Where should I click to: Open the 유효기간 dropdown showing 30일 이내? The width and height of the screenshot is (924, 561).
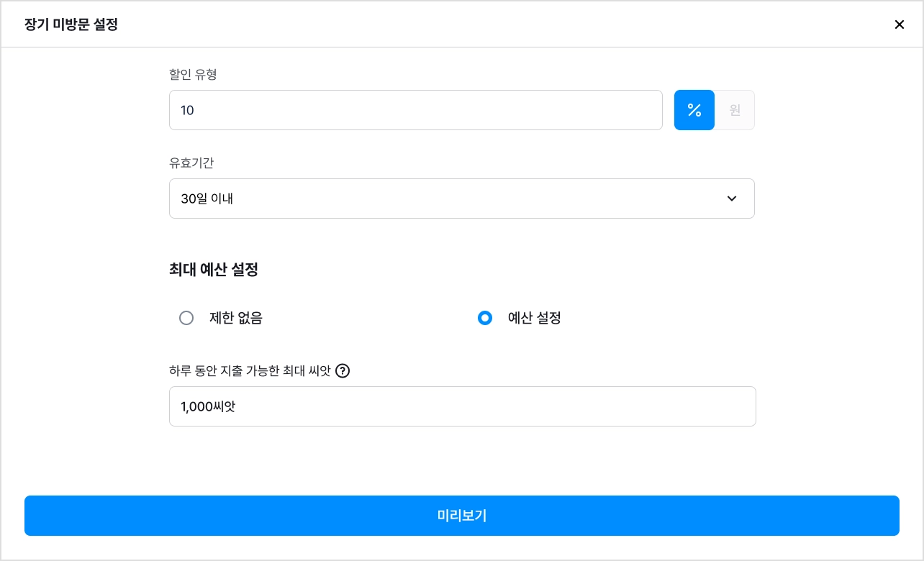click(462, 199)
